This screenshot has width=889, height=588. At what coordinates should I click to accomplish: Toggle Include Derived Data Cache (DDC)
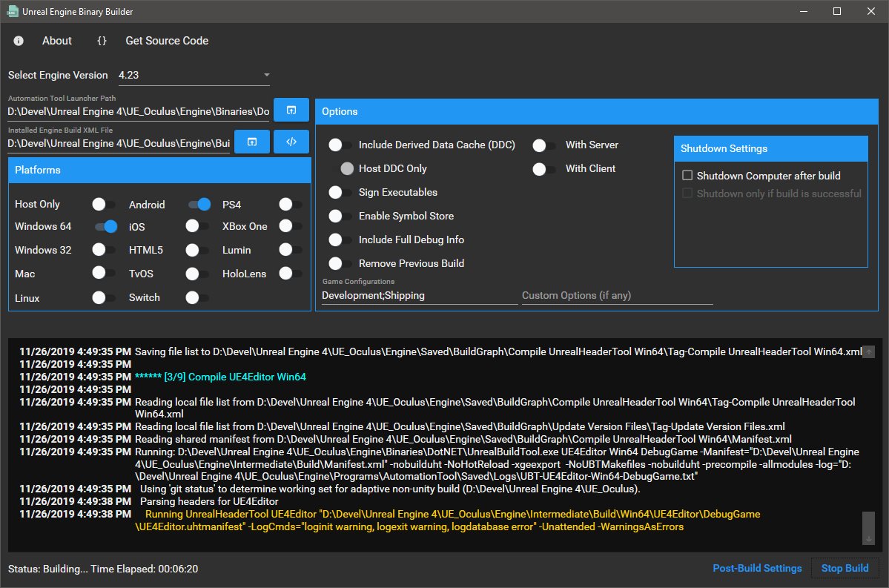(x=340, y=145)
